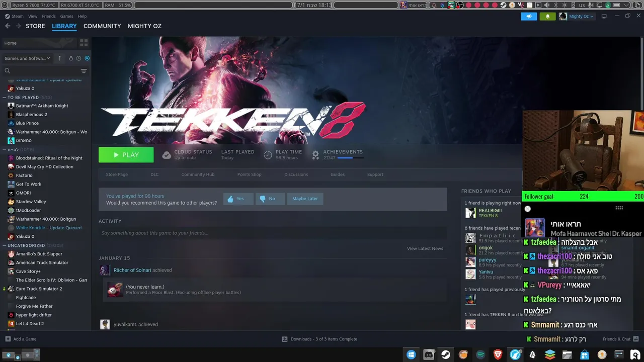Open the Mighty Oz account dropdown
This screenshot has height=362, width=644.
point(577,16)
